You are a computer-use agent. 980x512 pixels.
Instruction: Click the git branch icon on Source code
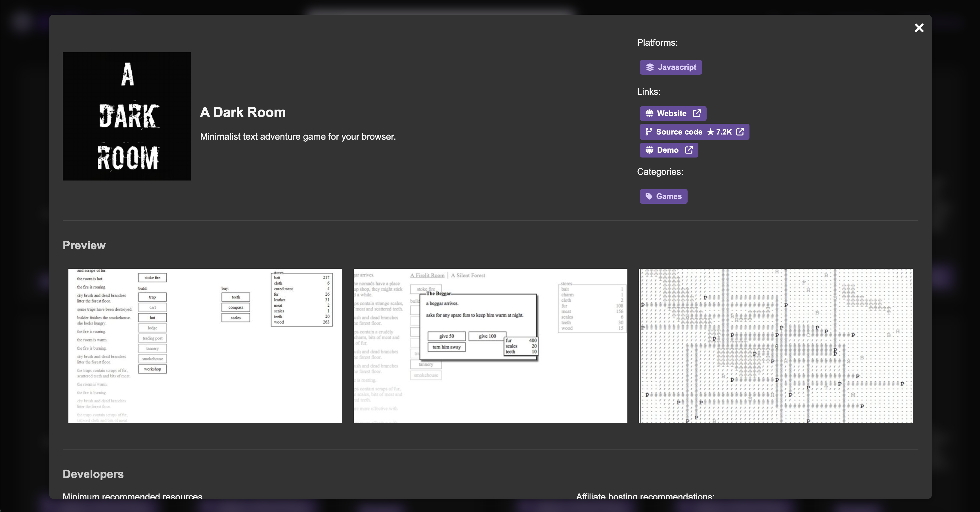[x=649, y=132]
